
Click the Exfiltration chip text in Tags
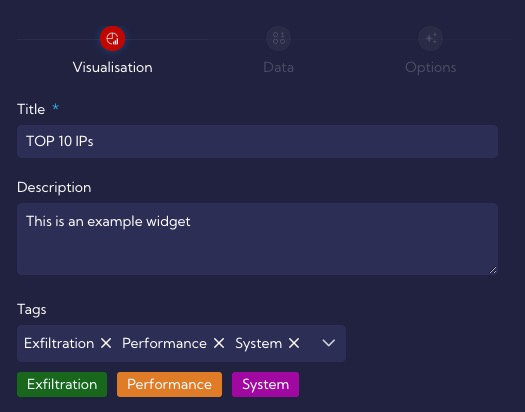coord(59,343)
